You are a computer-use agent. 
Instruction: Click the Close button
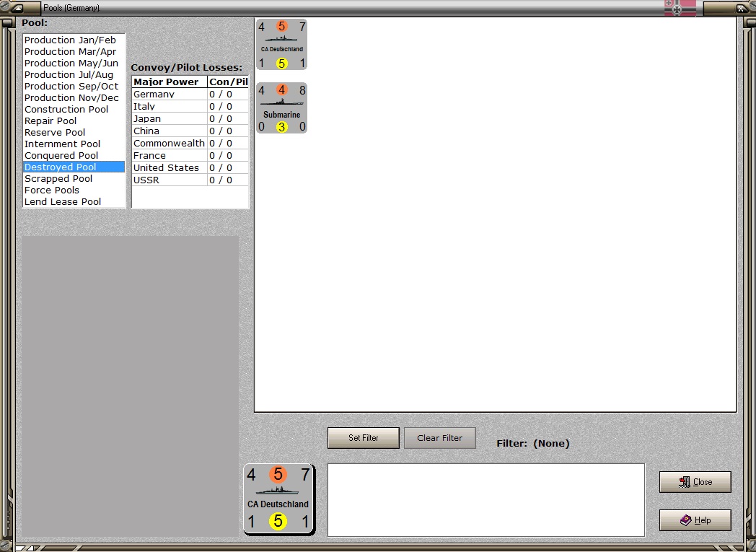click(x=695, y=481)
